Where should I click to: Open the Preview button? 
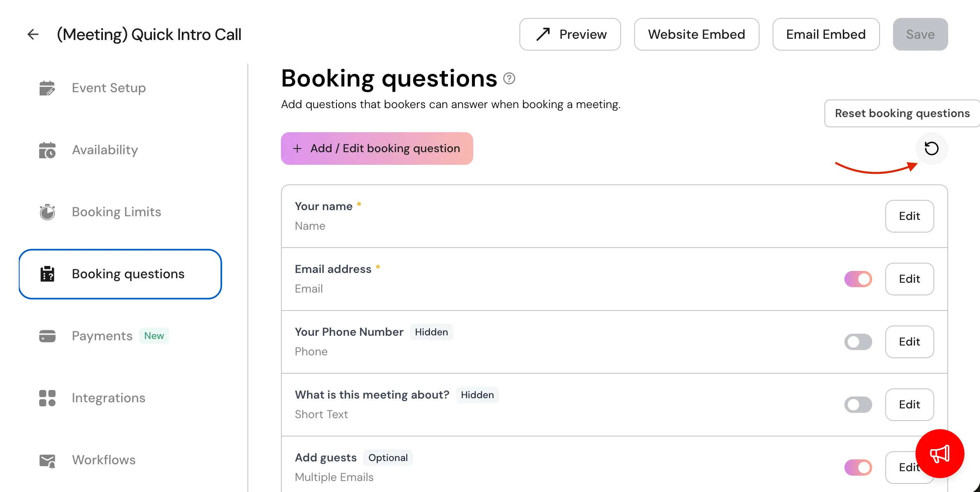(570, 34)
